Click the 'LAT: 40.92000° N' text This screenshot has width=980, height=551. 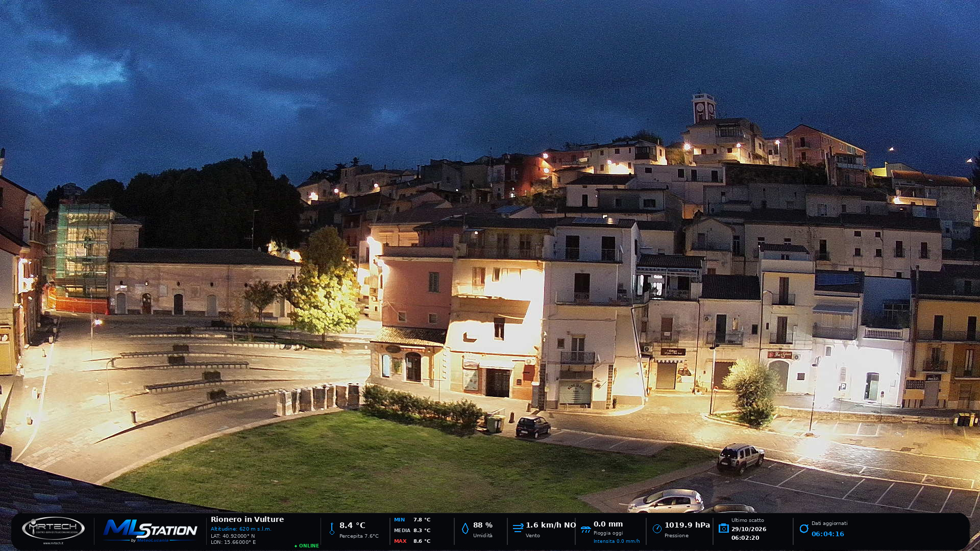233,536
